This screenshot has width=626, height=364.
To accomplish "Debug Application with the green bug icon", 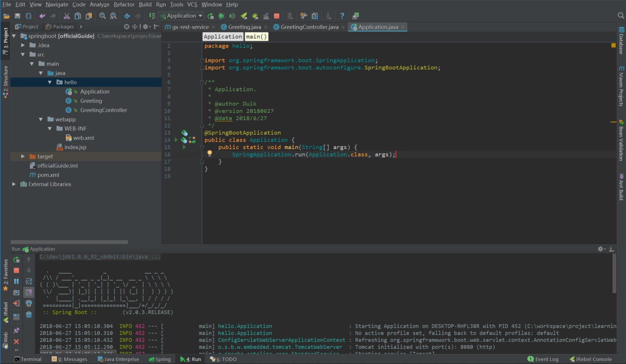I will (x=221, y=16).
